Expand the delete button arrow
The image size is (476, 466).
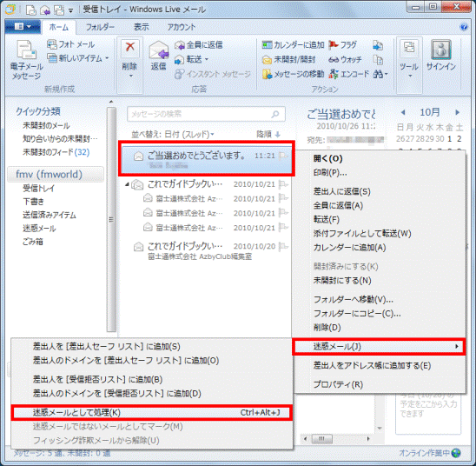[x=131, y=76]
